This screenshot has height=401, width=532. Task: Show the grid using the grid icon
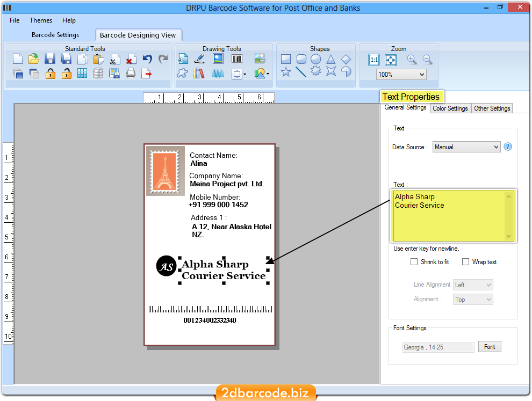[x=82, y=73]
